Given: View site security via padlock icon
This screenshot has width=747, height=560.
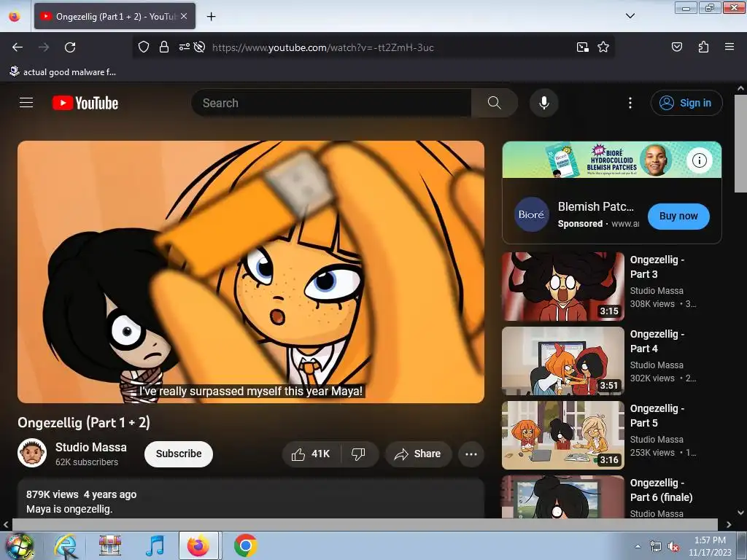Looking at the screenshot, I should coord(164,47).
